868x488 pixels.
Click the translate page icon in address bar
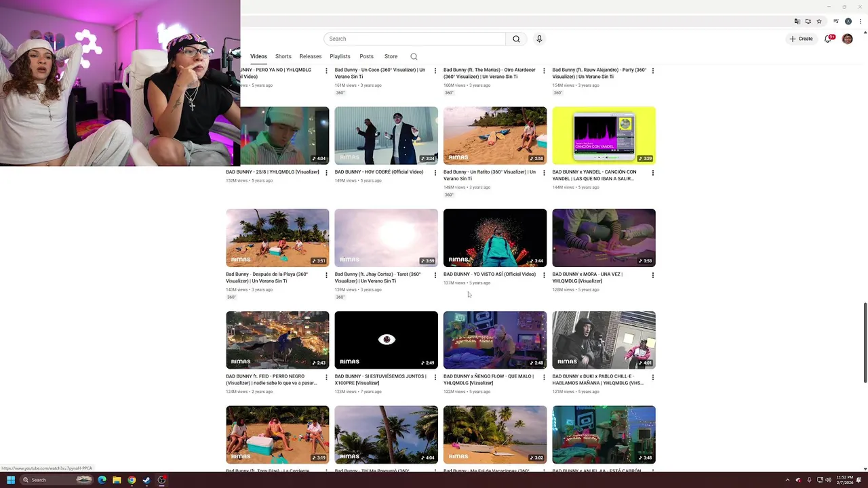tap(797, 21)
